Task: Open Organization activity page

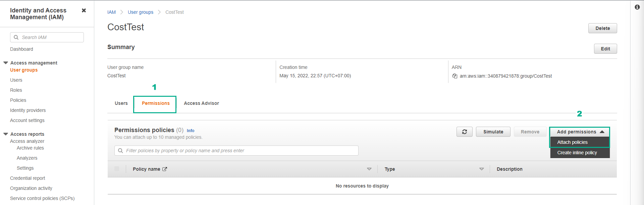Action: pos(31,188)
